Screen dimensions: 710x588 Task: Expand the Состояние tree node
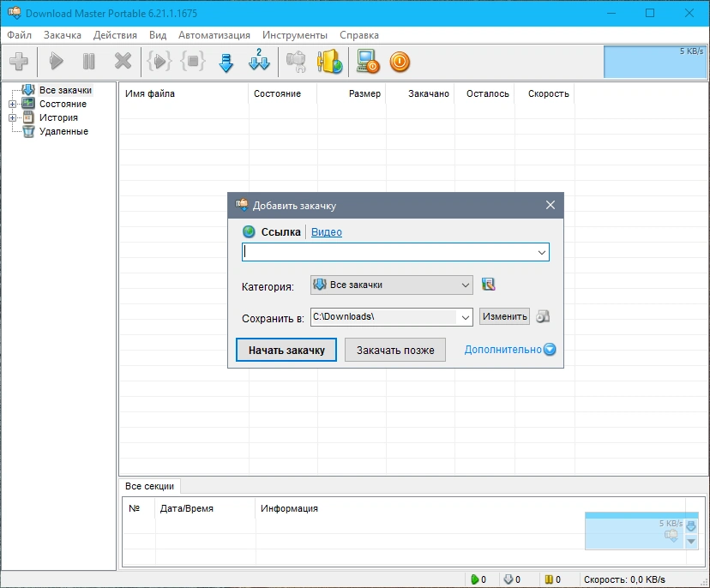pyautogui.click(x=12, y=104)
